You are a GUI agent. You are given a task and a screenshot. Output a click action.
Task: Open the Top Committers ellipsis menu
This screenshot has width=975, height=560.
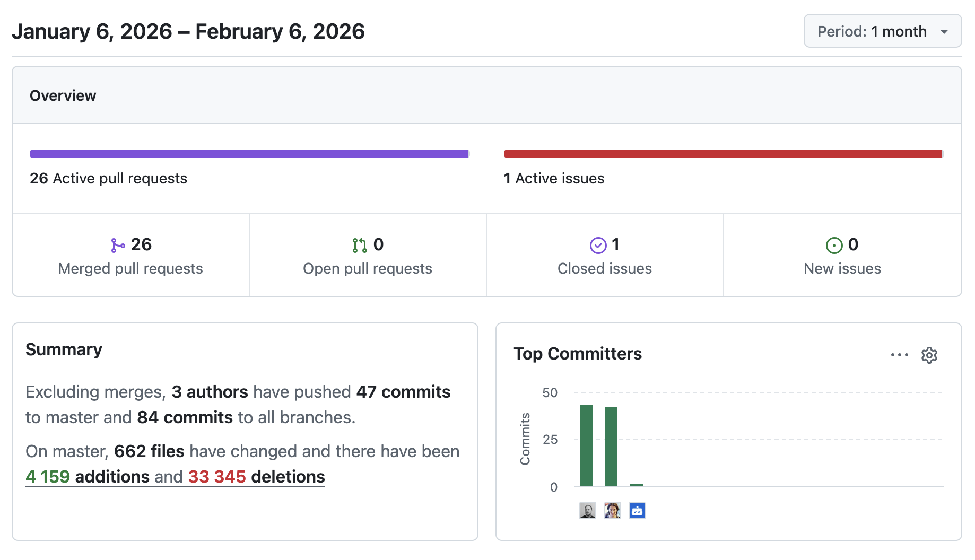pos(899,355)
